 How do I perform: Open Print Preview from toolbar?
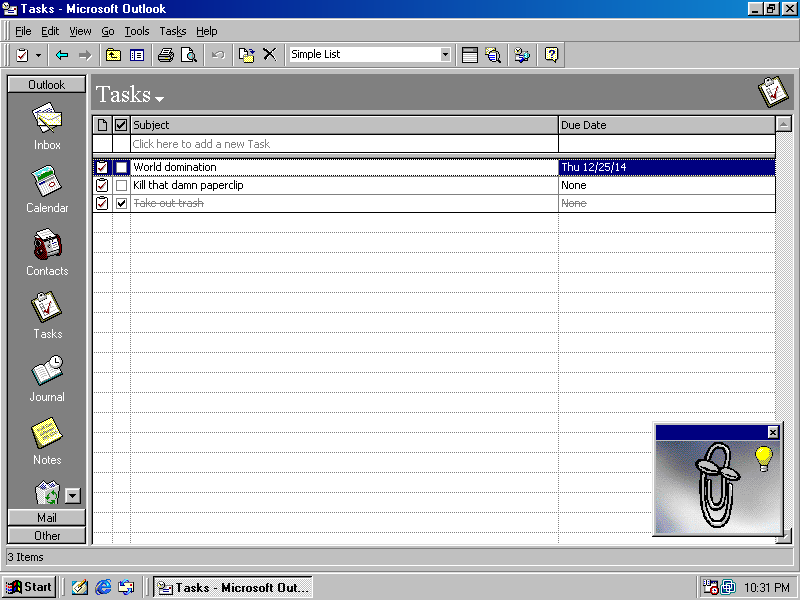pos(189,55)
